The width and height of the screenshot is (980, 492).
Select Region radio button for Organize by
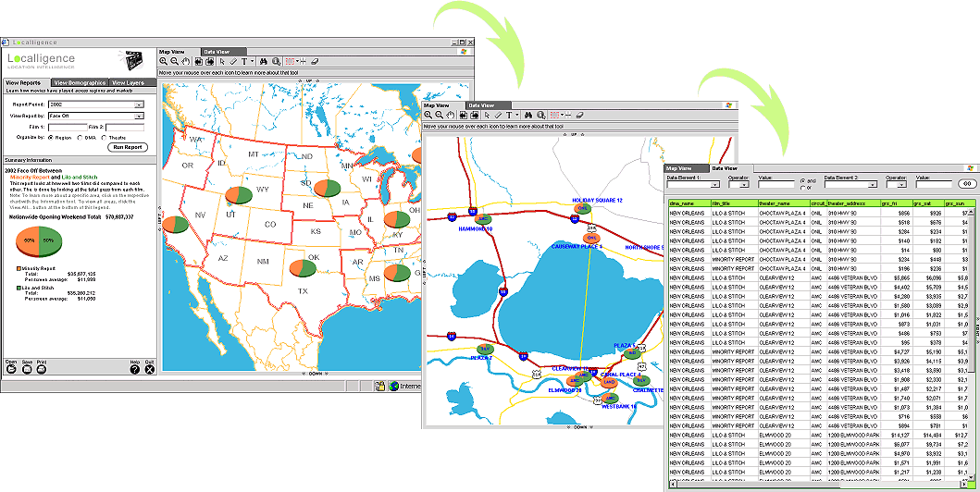pos(51,138)
